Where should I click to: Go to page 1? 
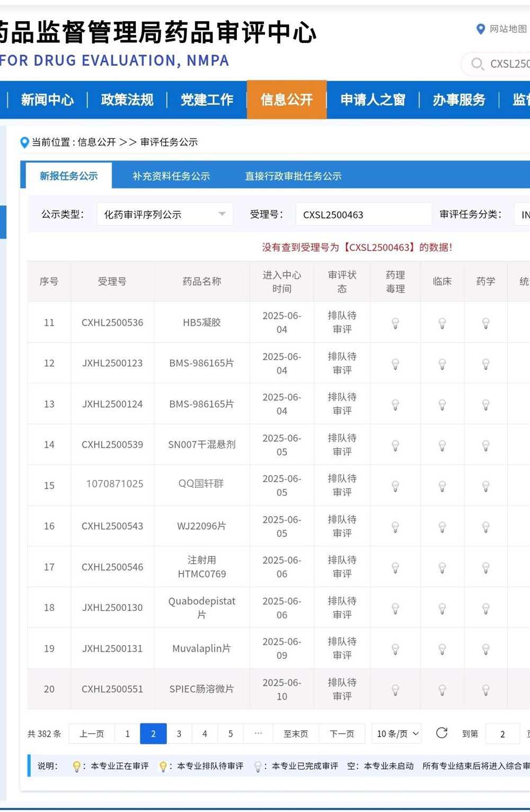click(127, 734)
